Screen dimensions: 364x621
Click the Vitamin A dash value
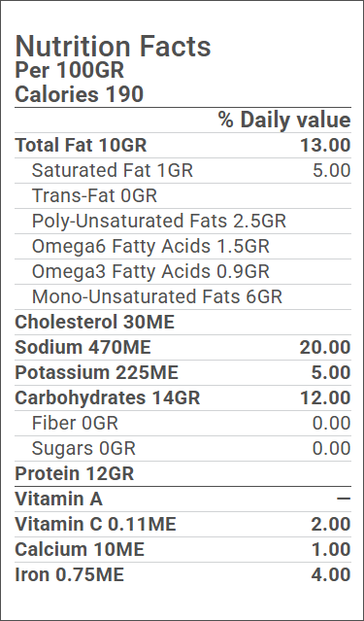344,499
